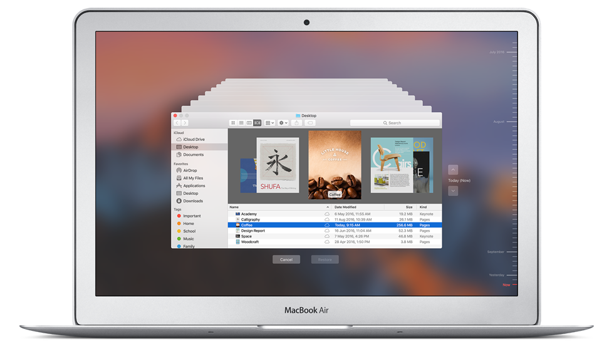The width and height of the screenshot is (614, 364).
Task: Switch to Cover Flow view
Action: click(258, 123)
